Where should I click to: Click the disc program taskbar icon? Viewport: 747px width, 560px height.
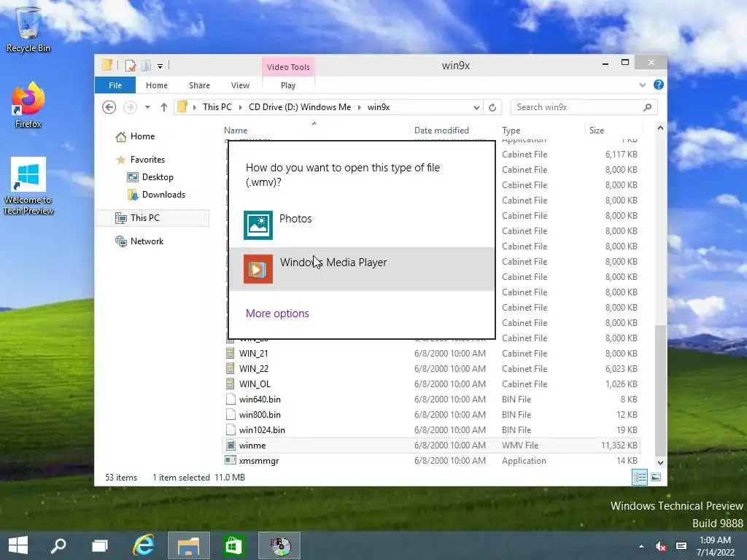coord(279,545)
